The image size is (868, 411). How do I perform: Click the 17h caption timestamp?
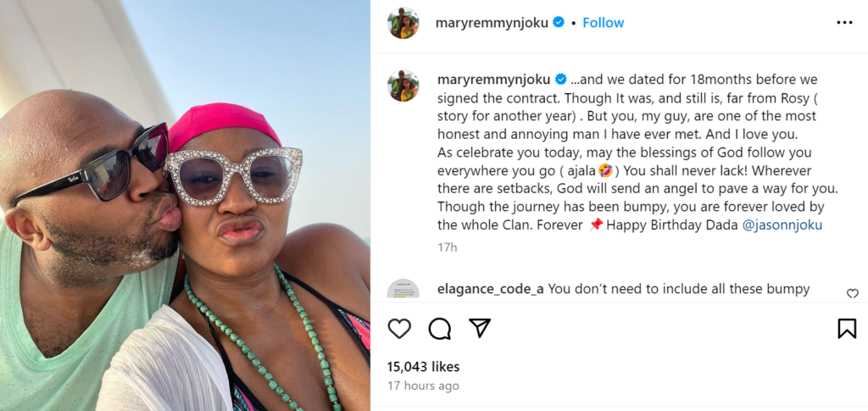pyautogui.click(x=447, y=247)
